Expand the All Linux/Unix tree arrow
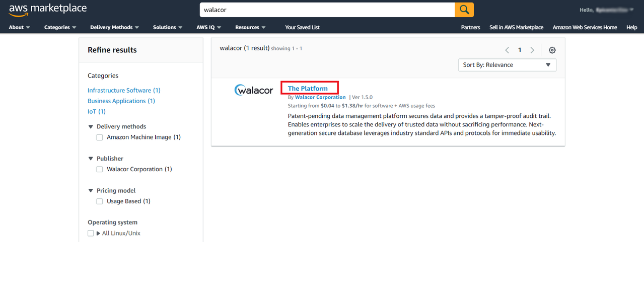644x296 pixels. 98,234
